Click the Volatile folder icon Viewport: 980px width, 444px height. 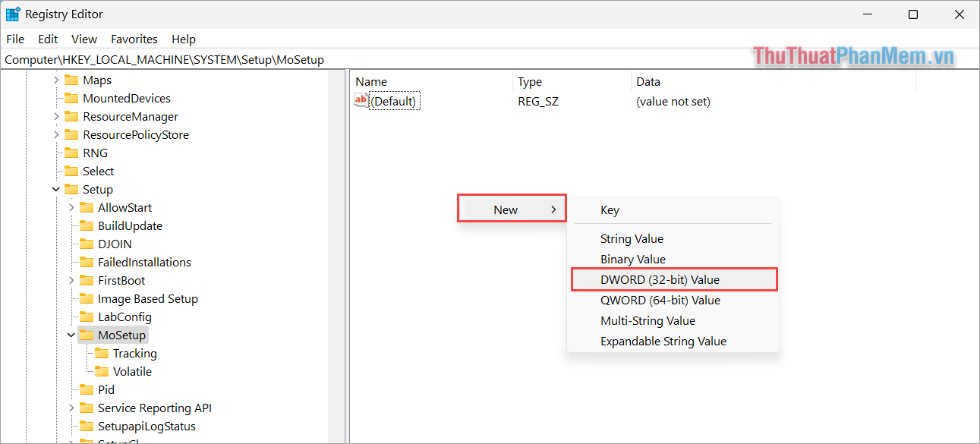click(x=104, y=371)
